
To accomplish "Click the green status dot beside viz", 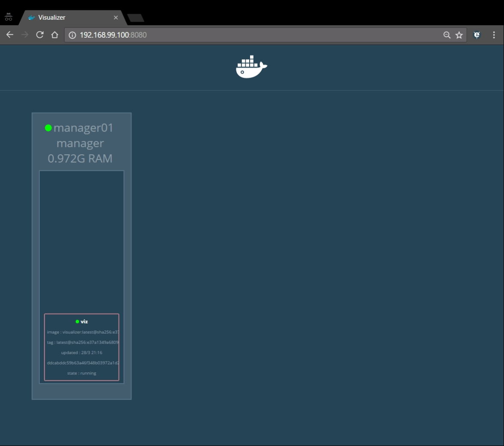I will coord(77,322).
